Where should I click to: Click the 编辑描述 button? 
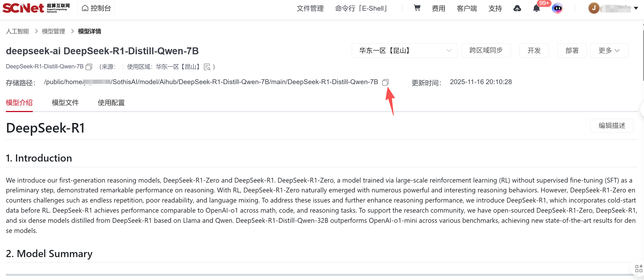pyautogui.click(x=612, y=126)
